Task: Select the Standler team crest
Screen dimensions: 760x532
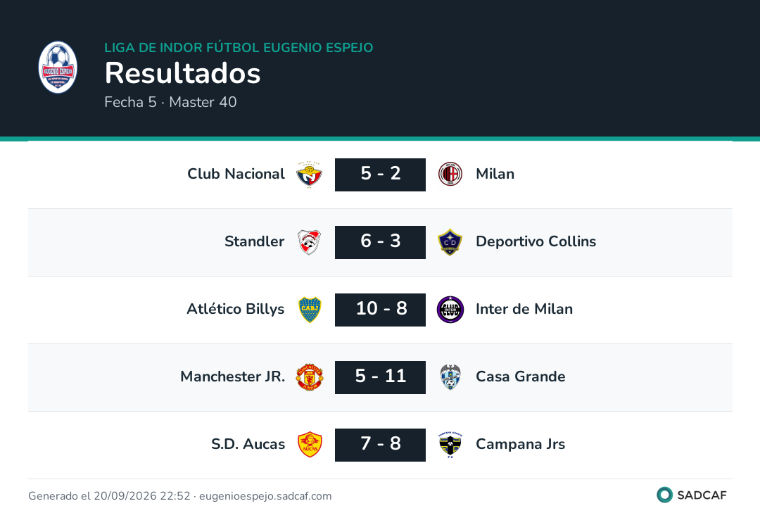Action: (x=309, y=242)
